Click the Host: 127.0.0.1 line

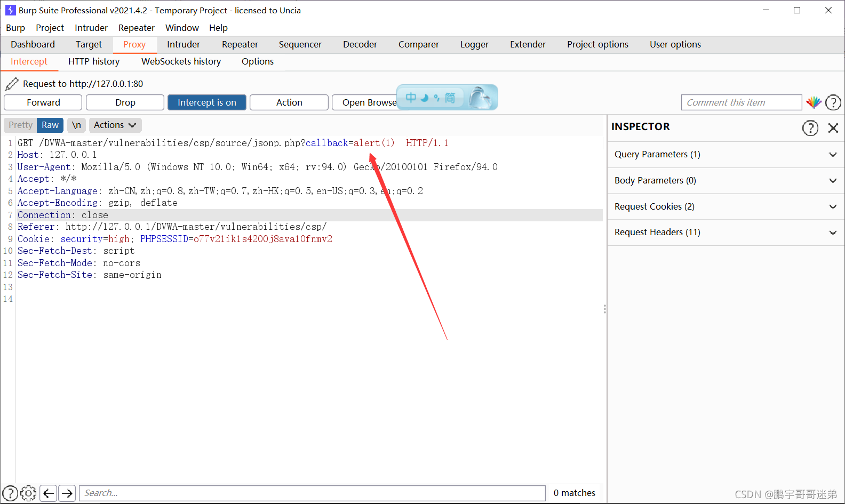point(57,155)
